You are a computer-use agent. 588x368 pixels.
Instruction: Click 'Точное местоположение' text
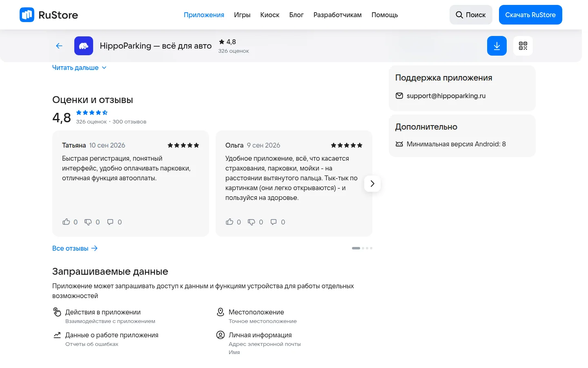point(263,321)
